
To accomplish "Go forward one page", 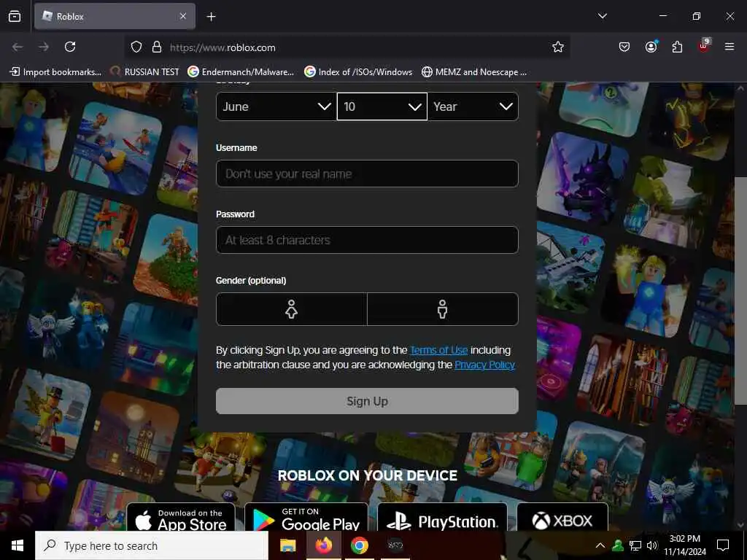I will coord(44,47).
